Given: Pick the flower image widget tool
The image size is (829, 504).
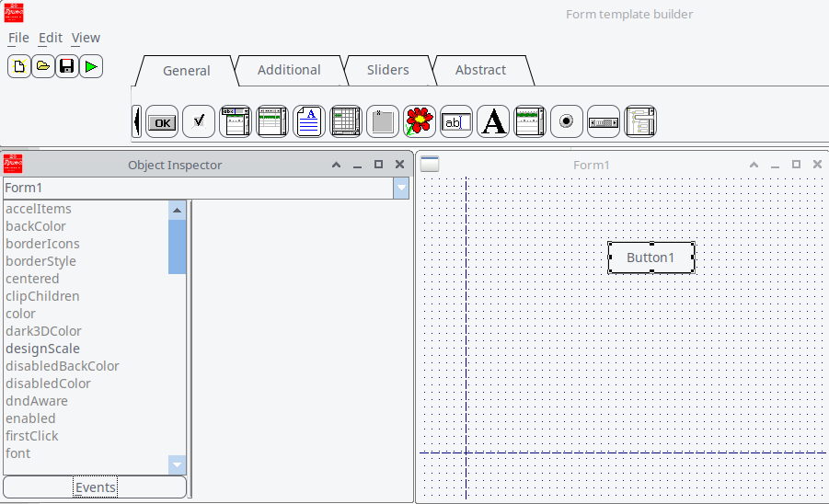Looking at the screenshot, I should click(x=420, y=121).
